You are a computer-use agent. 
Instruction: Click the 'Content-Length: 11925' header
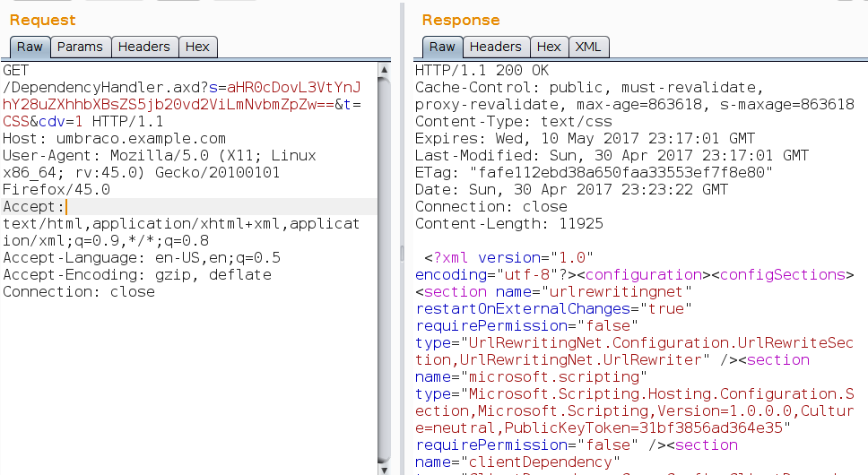point(509,224)
